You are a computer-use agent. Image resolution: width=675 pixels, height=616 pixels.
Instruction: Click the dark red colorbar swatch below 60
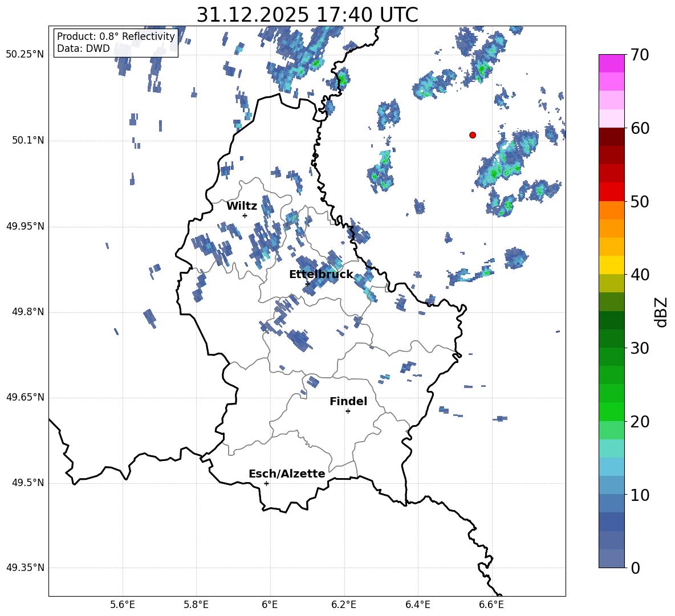612,137
